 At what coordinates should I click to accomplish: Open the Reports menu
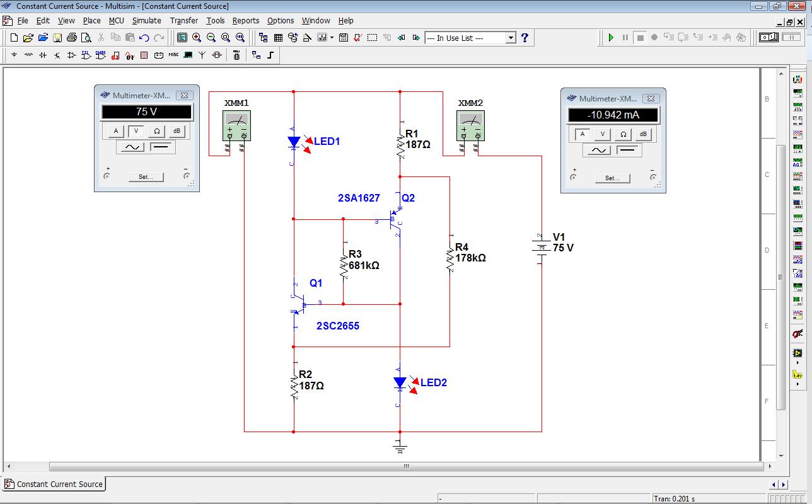(x=246, y=20)
